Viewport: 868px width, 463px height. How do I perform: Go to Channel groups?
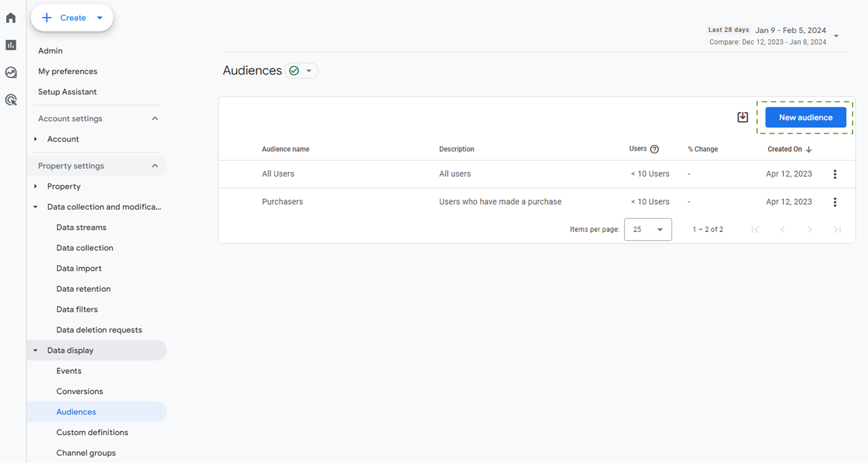point(86,453)
